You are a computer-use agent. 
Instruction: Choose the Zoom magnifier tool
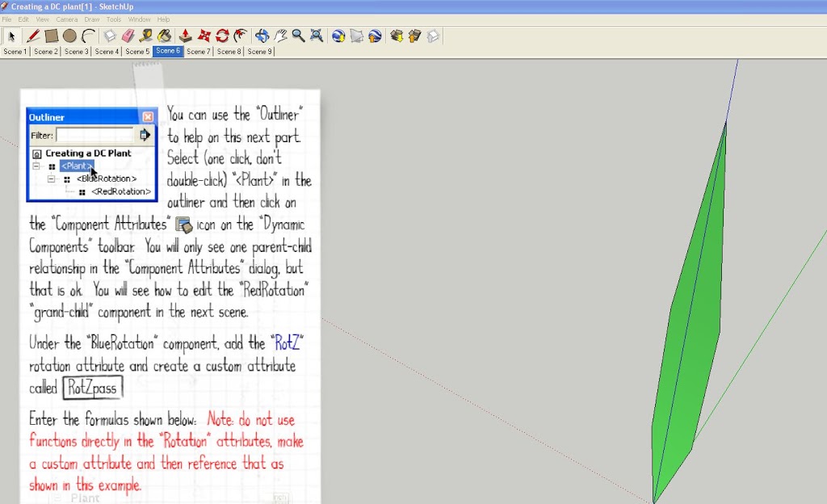tap(299, 36)
